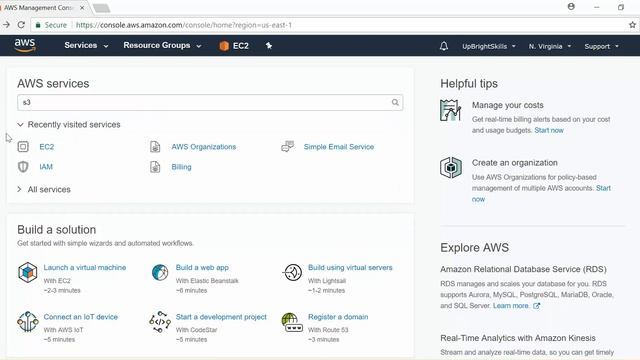The image size is (640, 360).
Task: Click Start a development project link
Action: [x=221, y=317]
